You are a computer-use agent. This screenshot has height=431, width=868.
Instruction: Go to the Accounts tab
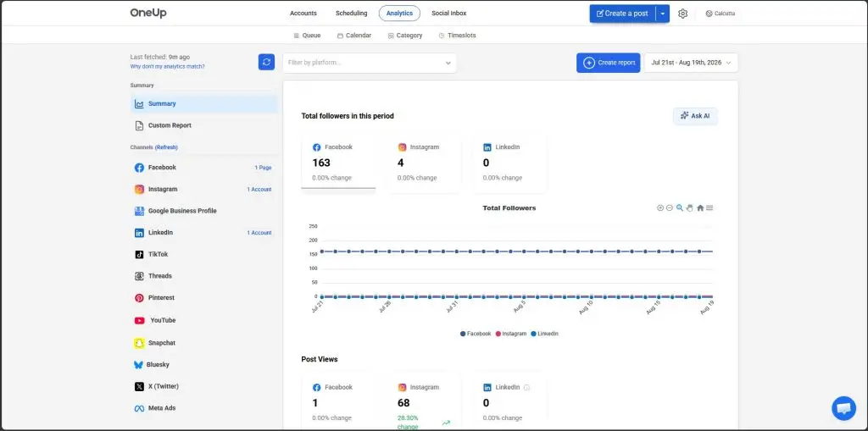pos(303,14)
